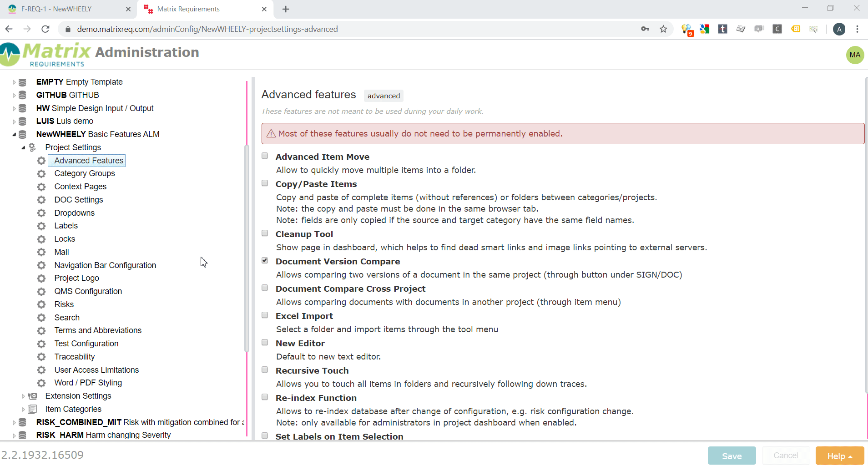Click the gear icon beside QMS Configuration
This screenshot has height=466, width=868.
pyautogui.click(x=41, y=292)
